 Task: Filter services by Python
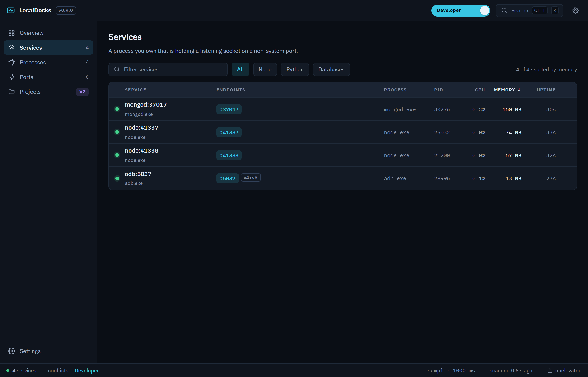(295, 69)
